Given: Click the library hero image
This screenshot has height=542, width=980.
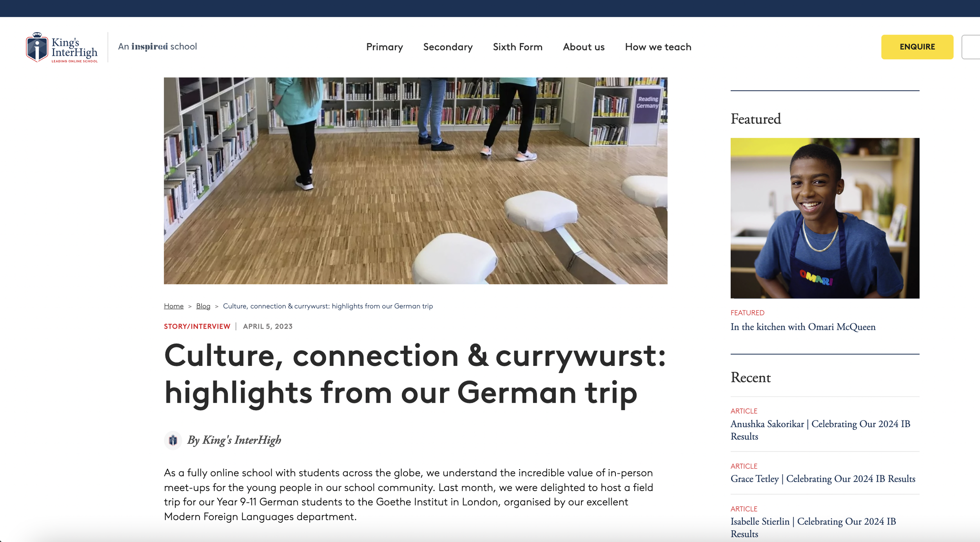Looking at the screenshot, I should coord(416,180).
